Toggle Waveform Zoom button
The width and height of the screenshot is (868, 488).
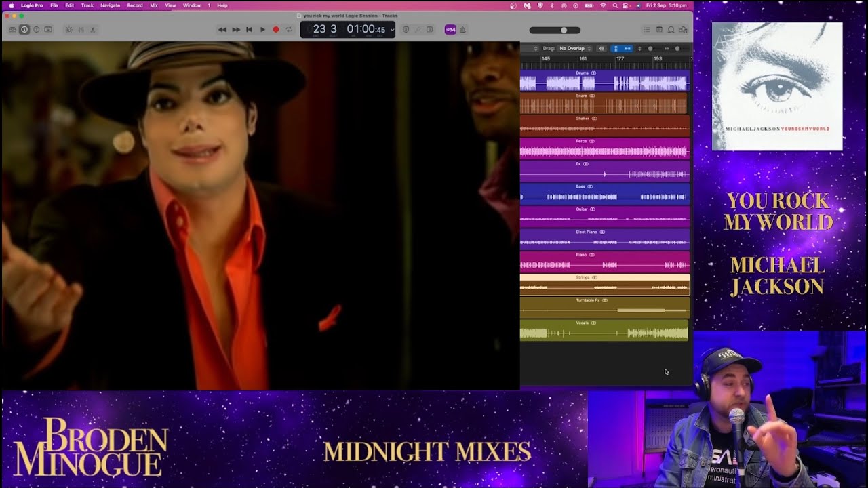[x=601, y=49]
